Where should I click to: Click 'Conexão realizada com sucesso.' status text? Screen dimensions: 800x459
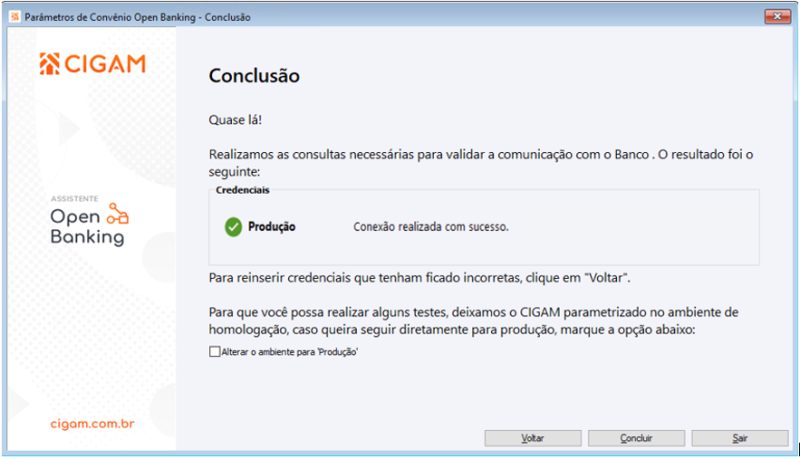point(431,227)
